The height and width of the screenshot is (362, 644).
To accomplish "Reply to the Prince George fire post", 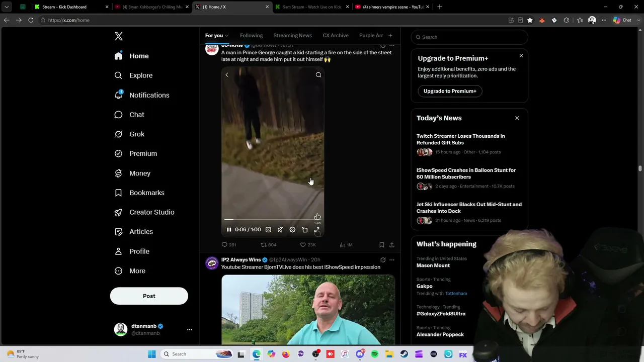I will coord(229,245).
